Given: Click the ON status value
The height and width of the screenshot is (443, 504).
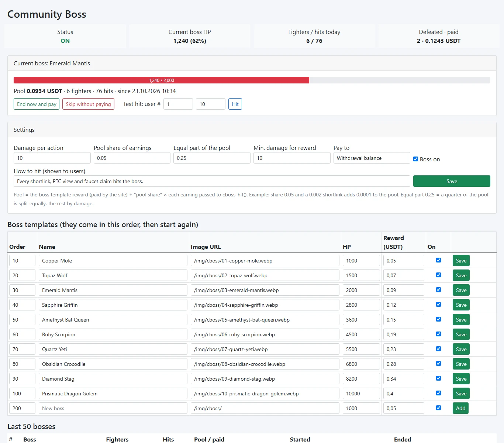Looking at the screenshot, I should click(x=65, y=41).
